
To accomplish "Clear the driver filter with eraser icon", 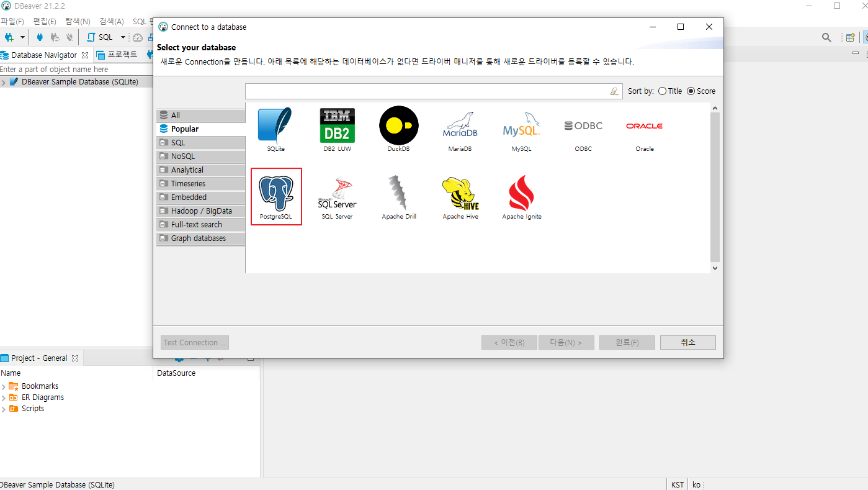I will click(x=614, y=91).
